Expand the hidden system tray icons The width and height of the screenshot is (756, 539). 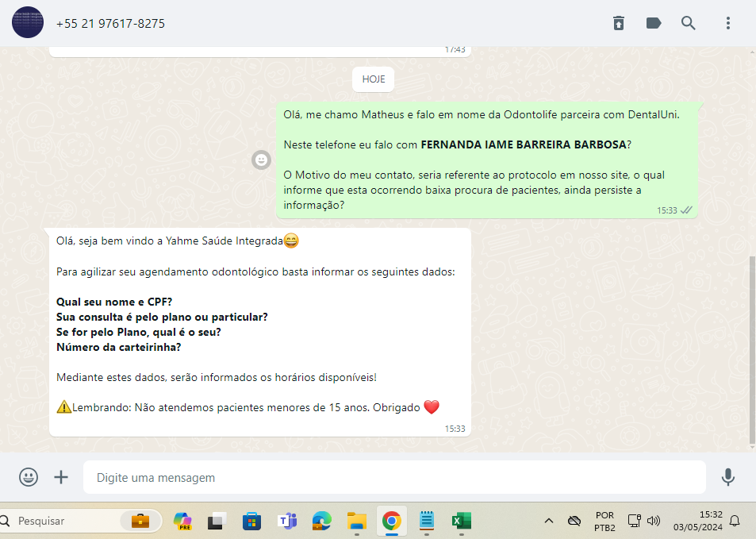pyautogui.click(x=548, y=521)
